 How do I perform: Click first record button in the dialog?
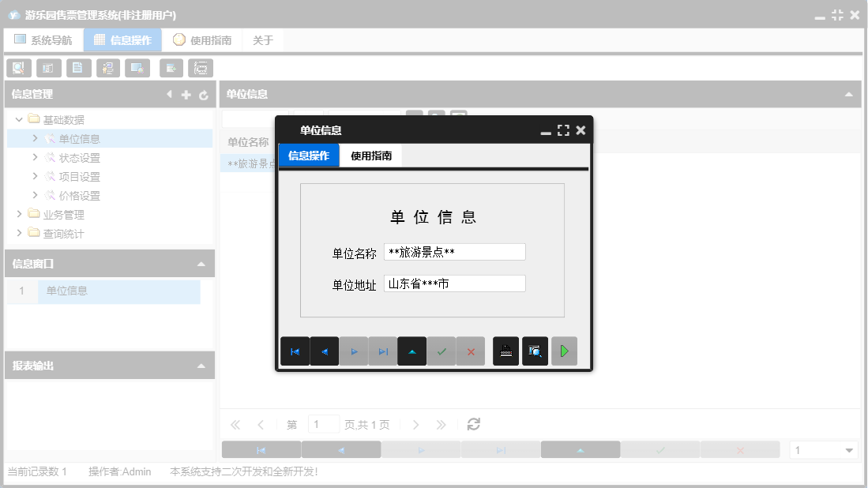(295, 351)
